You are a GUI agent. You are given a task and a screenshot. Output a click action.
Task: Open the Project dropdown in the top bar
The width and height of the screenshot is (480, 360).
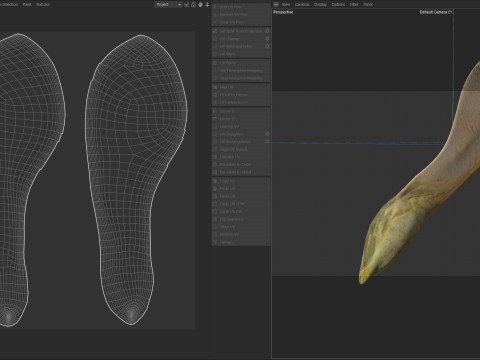pos(168,5)
